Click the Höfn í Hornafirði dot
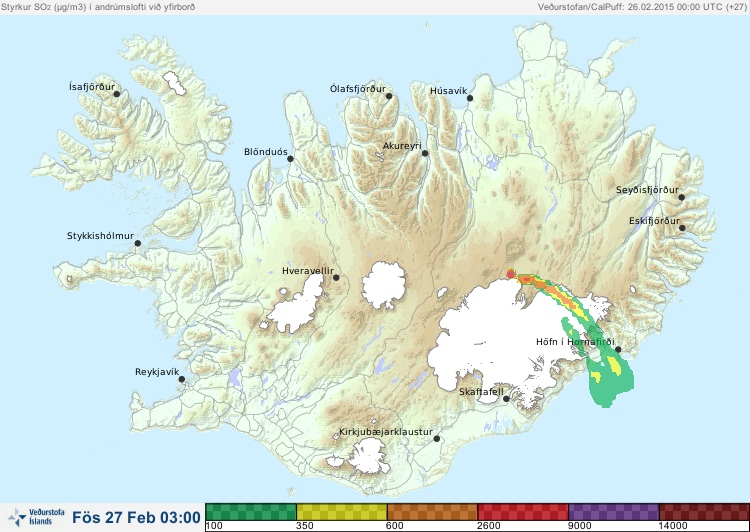 [618, 349]
